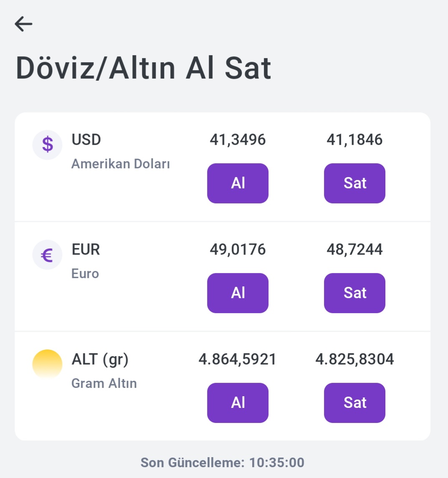Tap the back arrow icon
This screenshot has height=478, width=448.
pos(23,24)
